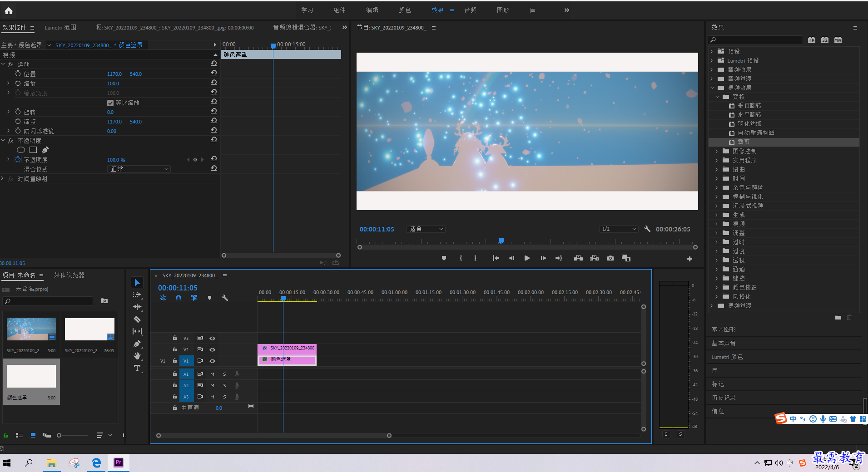This screenshot has width=868, height=472.
Task: Go to In point in program monitor
Action: pyautogui.click(x=496, y=258)
